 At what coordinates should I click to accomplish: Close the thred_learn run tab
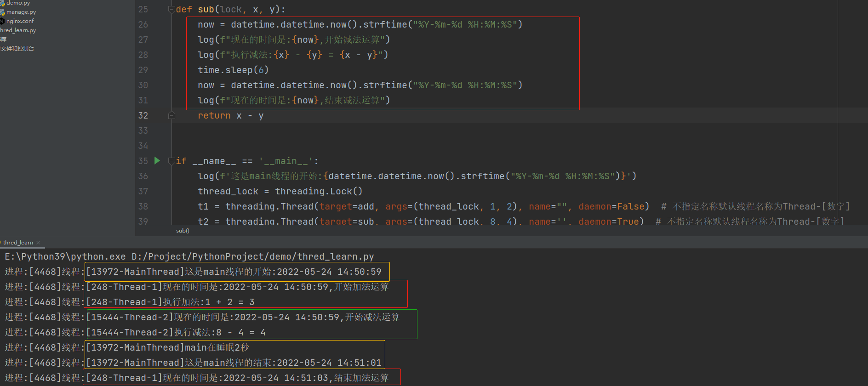(x=38, y=243)
